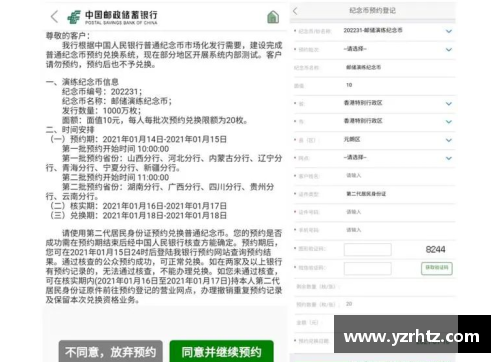The height and width of the screenshot is (362, 500).
Task: Tap the 手机号码 input field
Action: coord(398,230)
